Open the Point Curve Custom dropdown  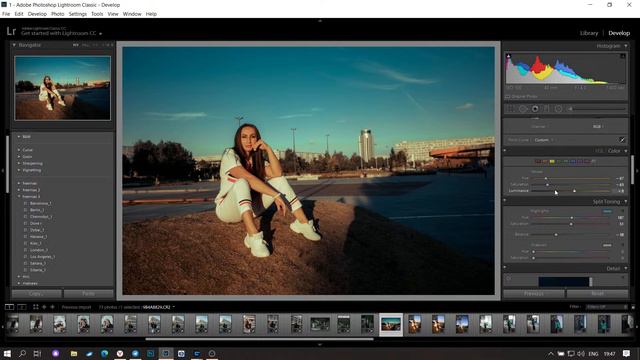pos(544,140)
